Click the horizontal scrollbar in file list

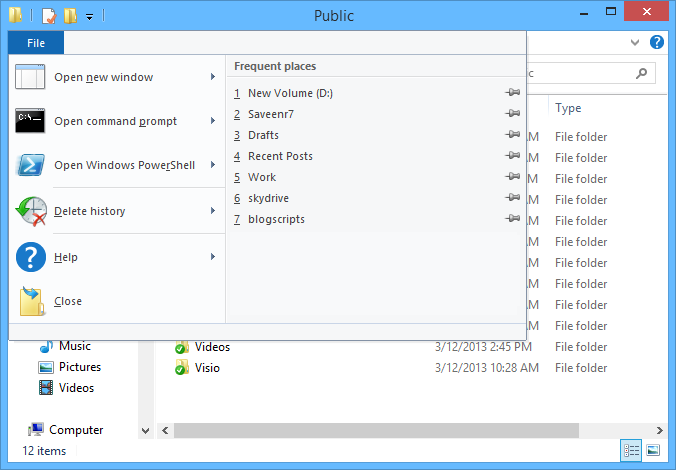380,430
